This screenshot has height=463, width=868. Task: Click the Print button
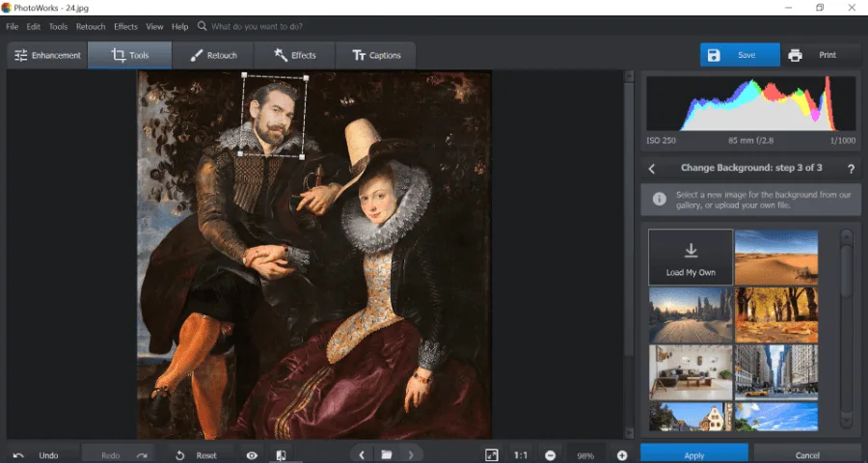822,55
